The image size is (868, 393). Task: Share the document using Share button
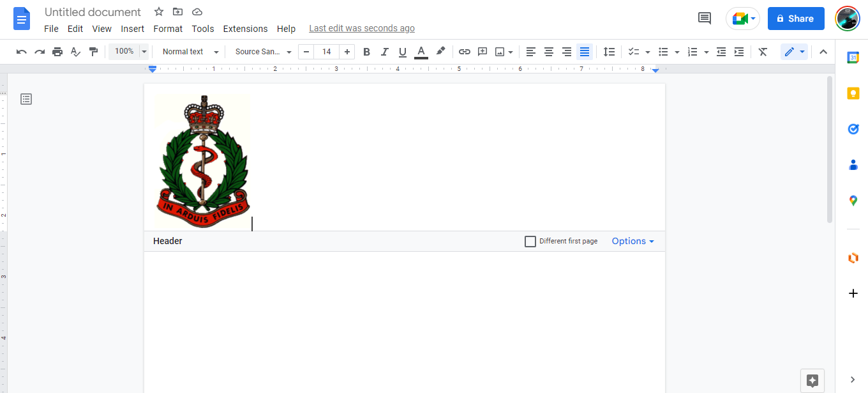coord(796,19)
